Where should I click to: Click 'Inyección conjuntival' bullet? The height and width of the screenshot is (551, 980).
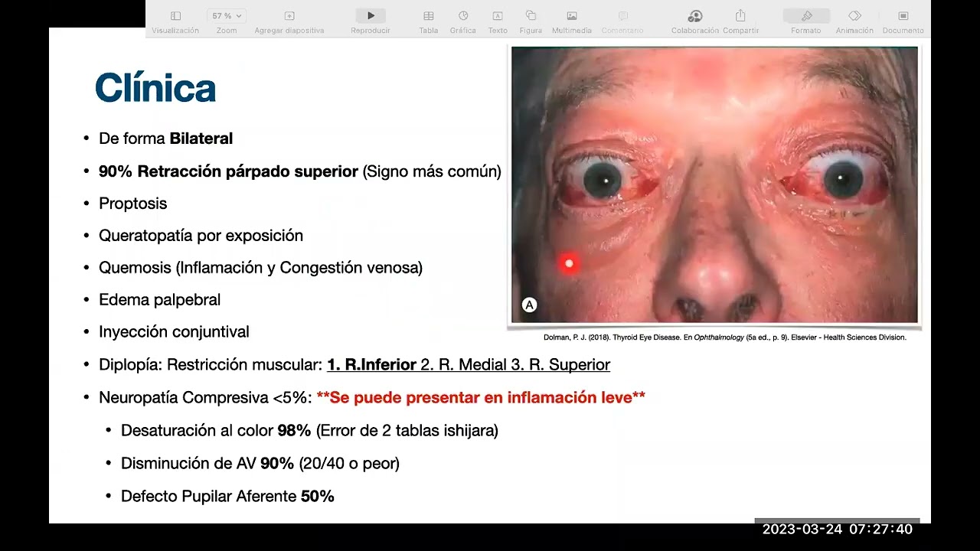coord(175,332)
